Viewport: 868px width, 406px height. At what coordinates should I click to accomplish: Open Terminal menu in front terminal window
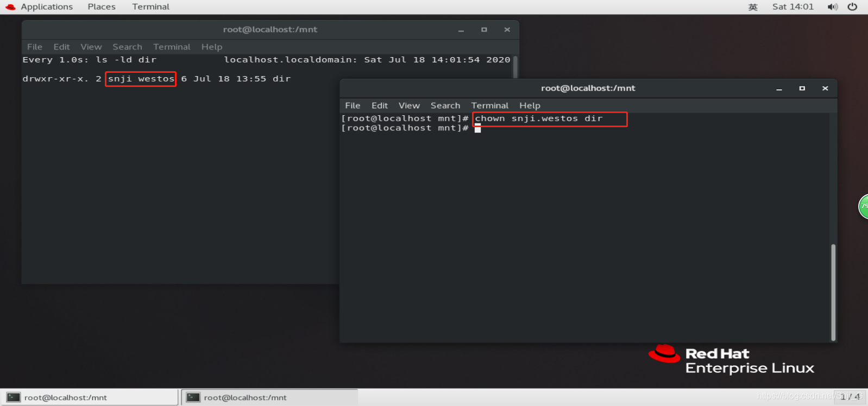point(490,105)
